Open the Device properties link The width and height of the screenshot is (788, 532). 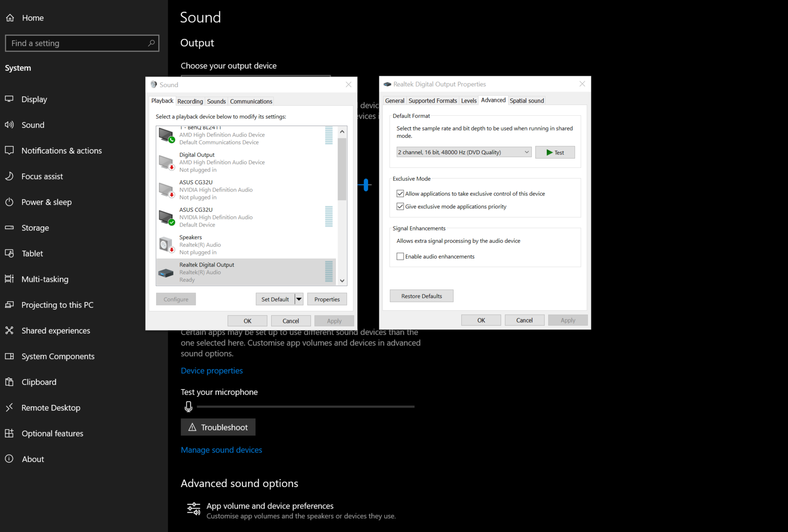212,370
